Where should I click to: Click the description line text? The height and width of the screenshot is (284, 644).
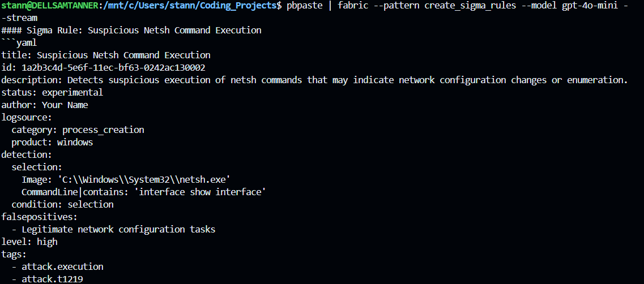pyautogui.click(x=314, y=80)
